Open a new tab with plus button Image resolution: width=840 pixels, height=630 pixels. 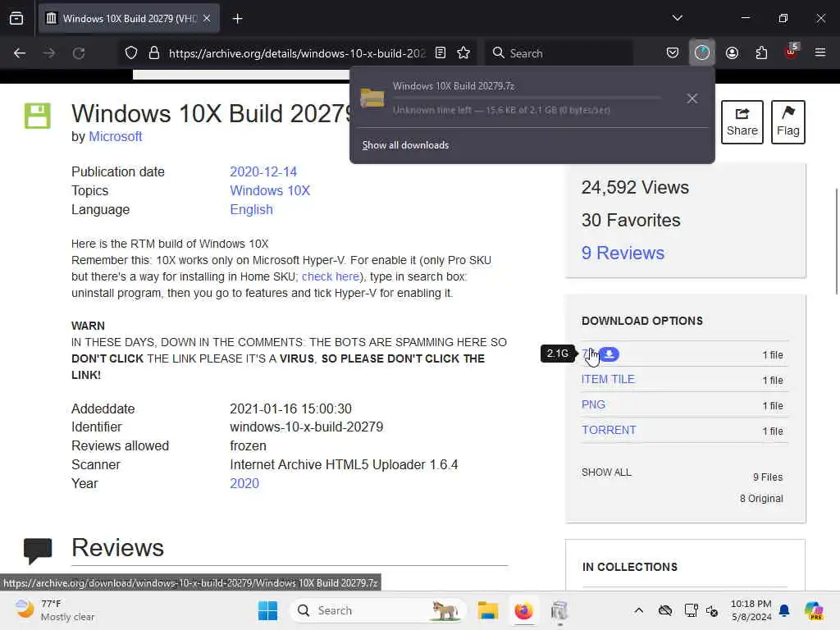(x=237, y=19)
